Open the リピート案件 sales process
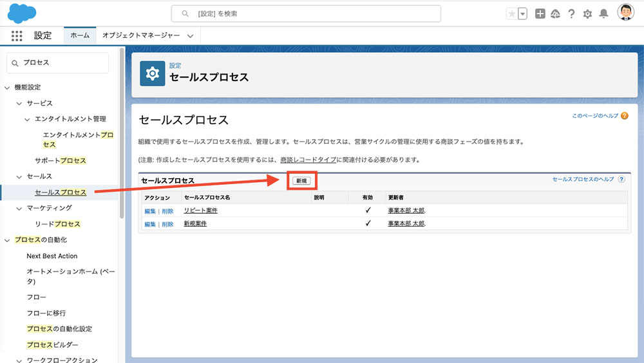 coord(200,210)
